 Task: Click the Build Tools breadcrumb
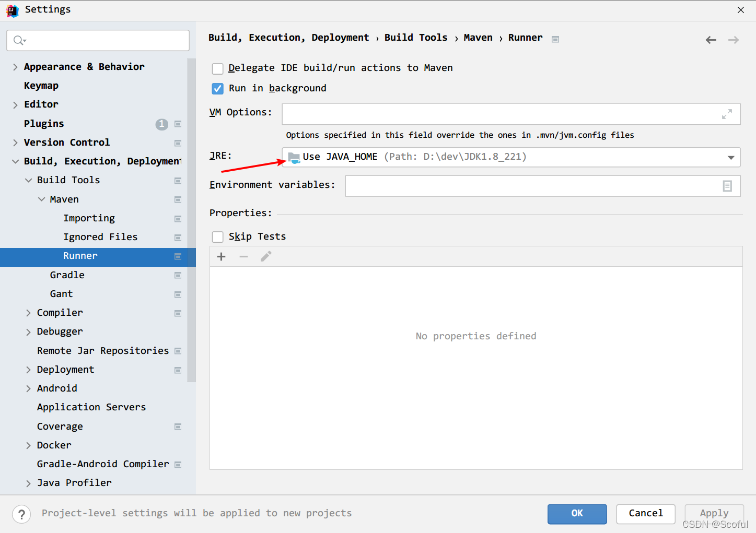[x=416, y=38]
